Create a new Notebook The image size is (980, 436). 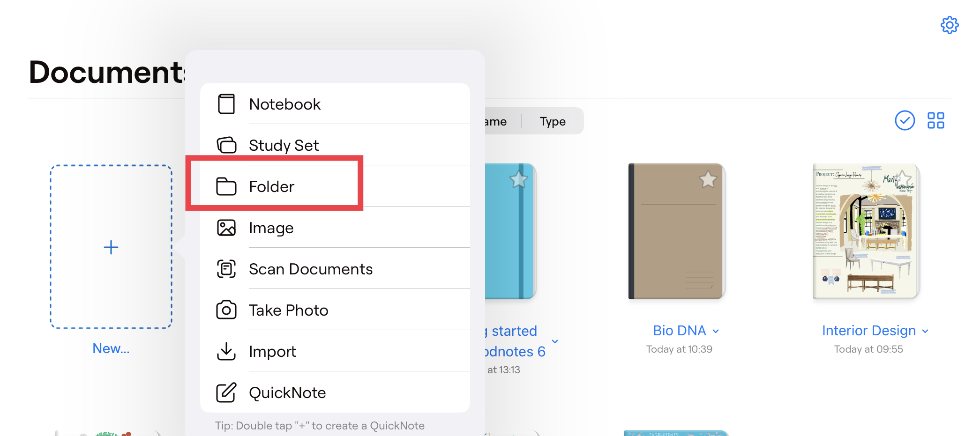click(284, 104)
